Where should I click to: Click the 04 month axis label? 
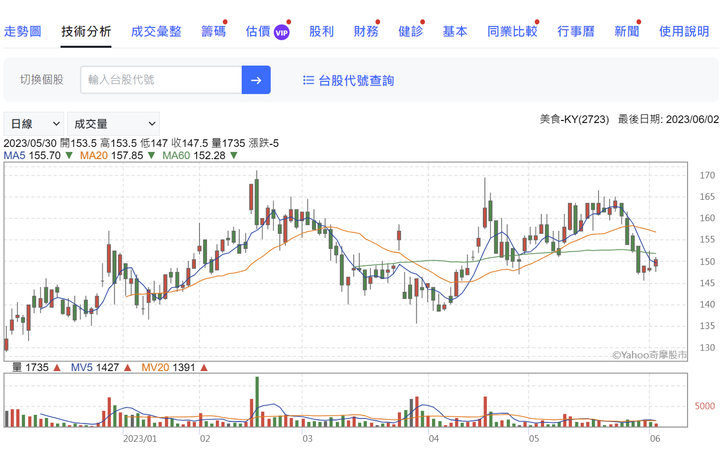(x=433, y=438)
